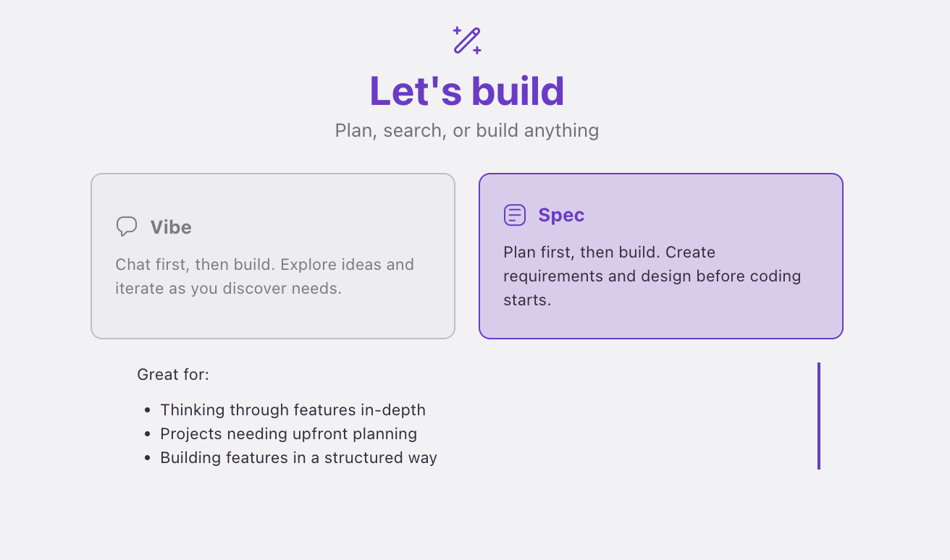Click the magic wand sparkle icon
This screenshot has width=950, height=560.
(x=467, y=41)
